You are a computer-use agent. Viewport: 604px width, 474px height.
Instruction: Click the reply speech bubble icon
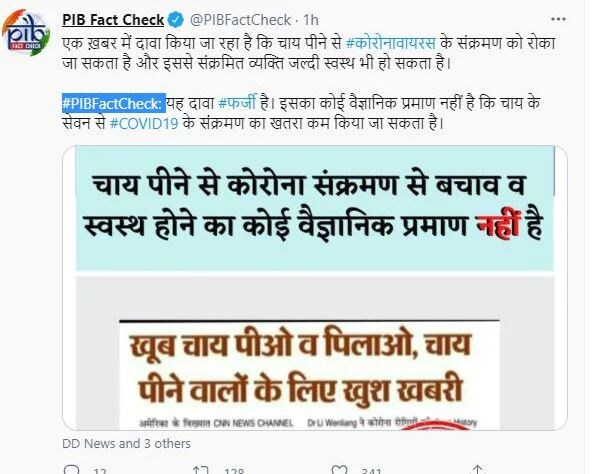pos(71,470)
